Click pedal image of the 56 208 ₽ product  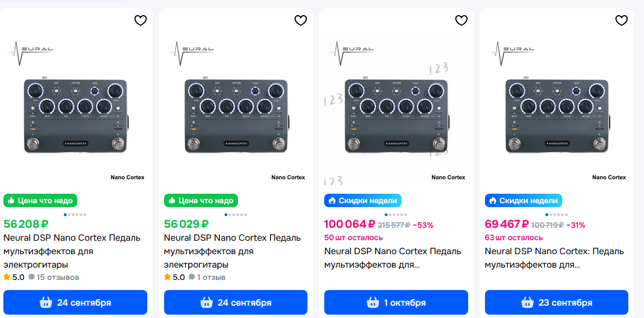click(x=75, y=111)
